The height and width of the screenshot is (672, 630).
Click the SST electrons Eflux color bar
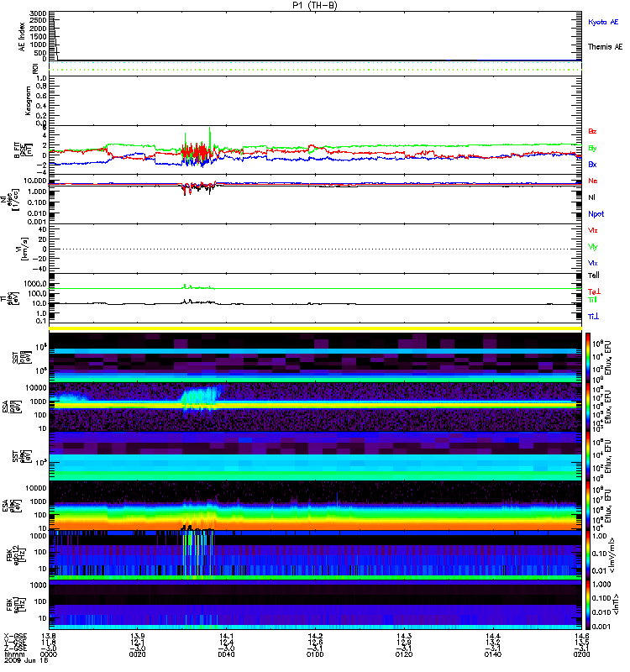pyautogui.click(x=588, y=456)
